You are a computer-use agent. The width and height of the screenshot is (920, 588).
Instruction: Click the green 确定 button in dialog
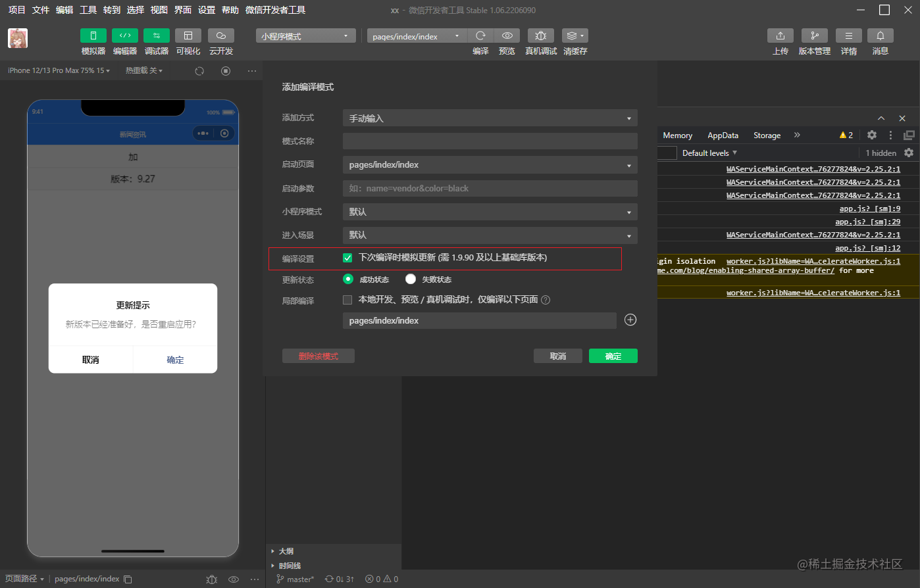(613, 356)
